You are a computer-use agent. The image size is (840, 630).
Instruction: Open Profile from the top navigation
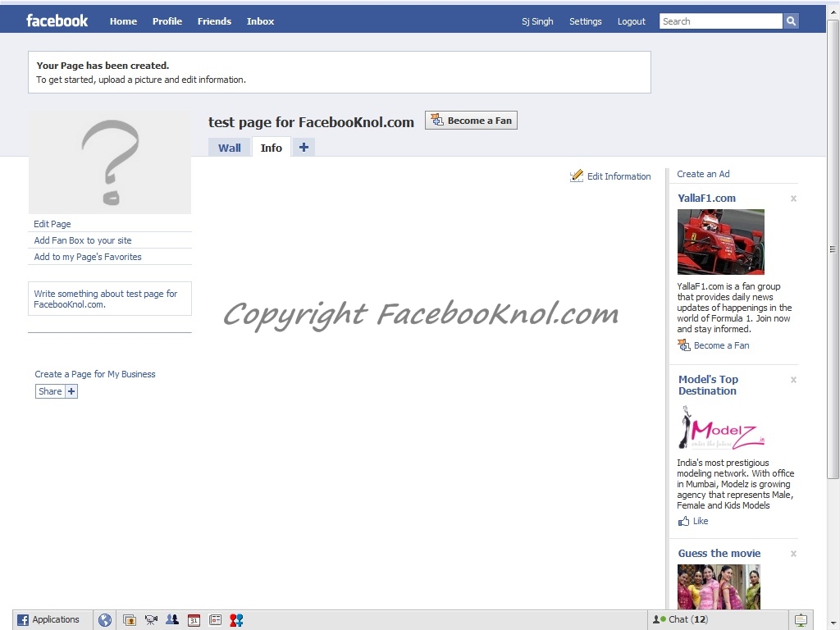pos(167,21)
